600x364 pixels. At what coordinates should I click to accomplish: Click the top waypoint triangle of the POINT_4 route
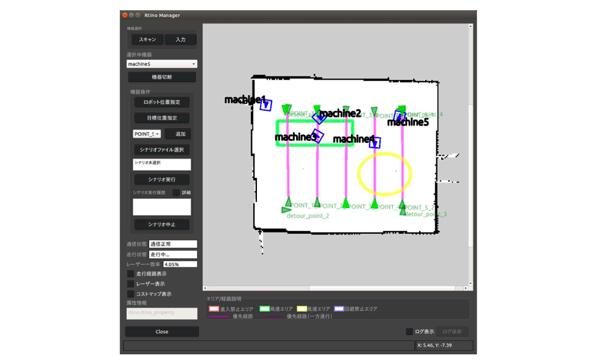tap(374, 110)
